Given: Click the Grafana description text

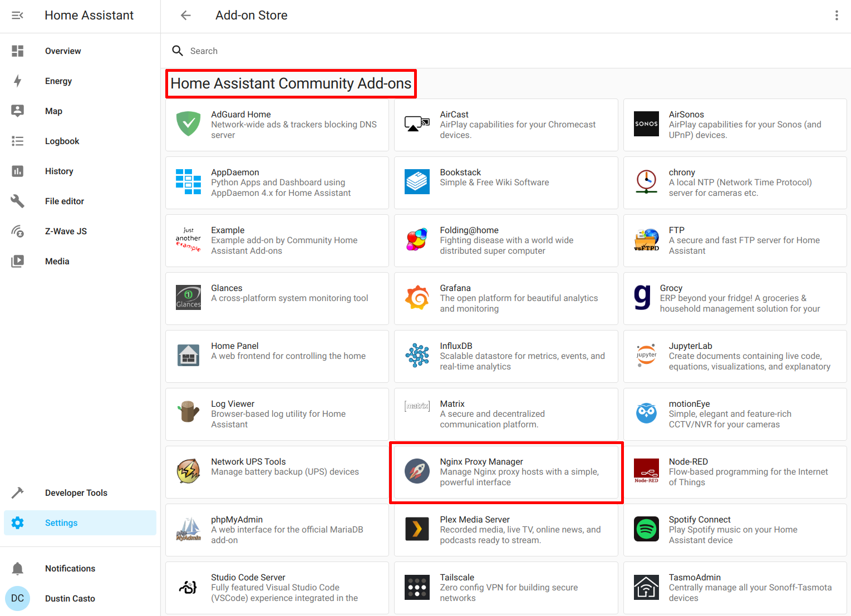Looking at the screenshot, I should pyautogui.click(x=519, y=304).
